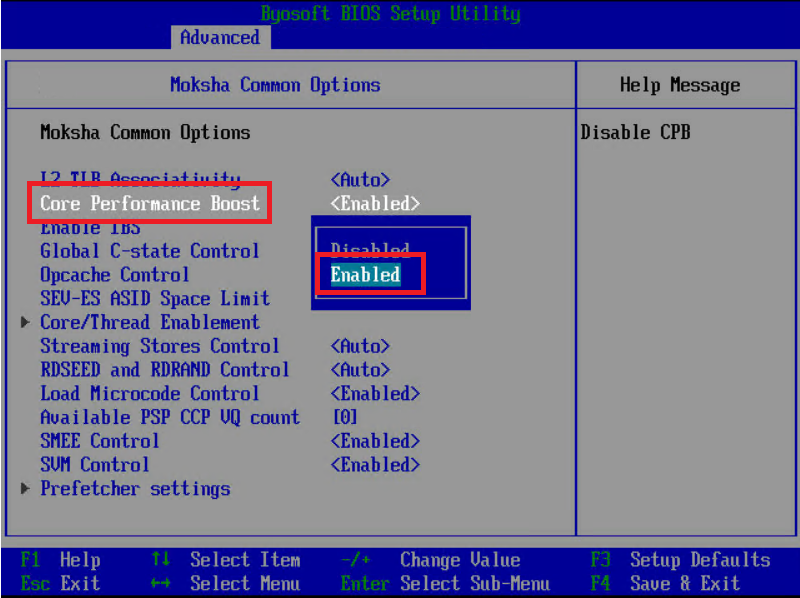800x598 pixels.
Task: Open the SVM Control Enabled value
Action: (x=375, y=465)
